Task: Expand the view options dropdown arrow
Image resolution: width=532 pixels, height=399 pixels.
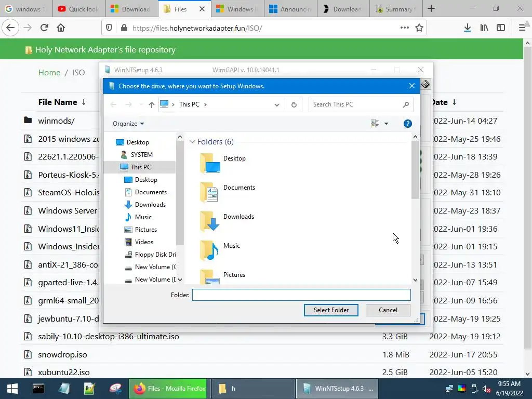Action: click(386, 124)
